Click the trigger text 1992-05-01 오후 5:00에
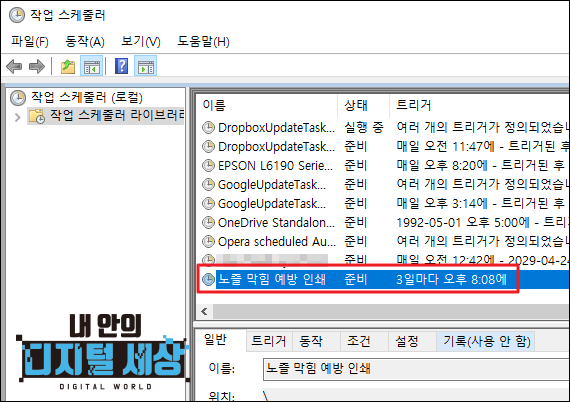570x402 pixels. click(x=463, y=222)
